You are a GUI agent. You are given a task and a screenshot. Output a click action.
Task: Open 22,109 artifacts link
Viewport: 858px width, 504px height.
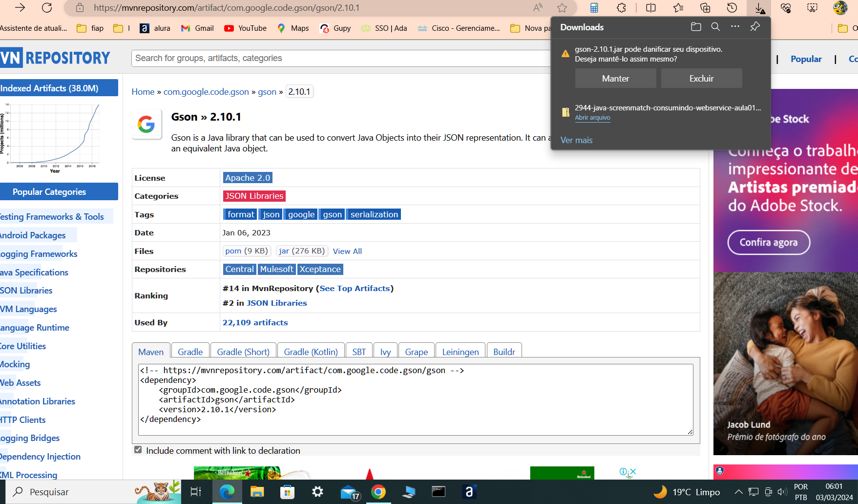point(255,322)
